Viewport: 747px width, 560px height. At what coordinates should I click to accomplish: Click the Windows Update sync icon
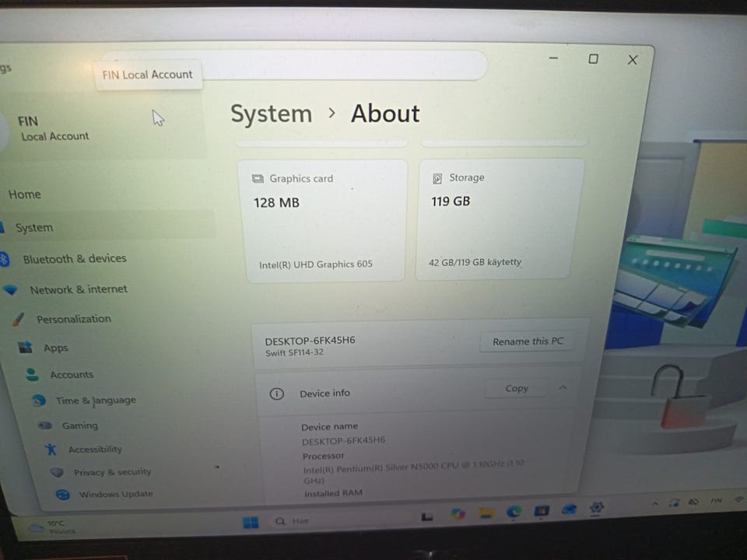tap(62, 495)
